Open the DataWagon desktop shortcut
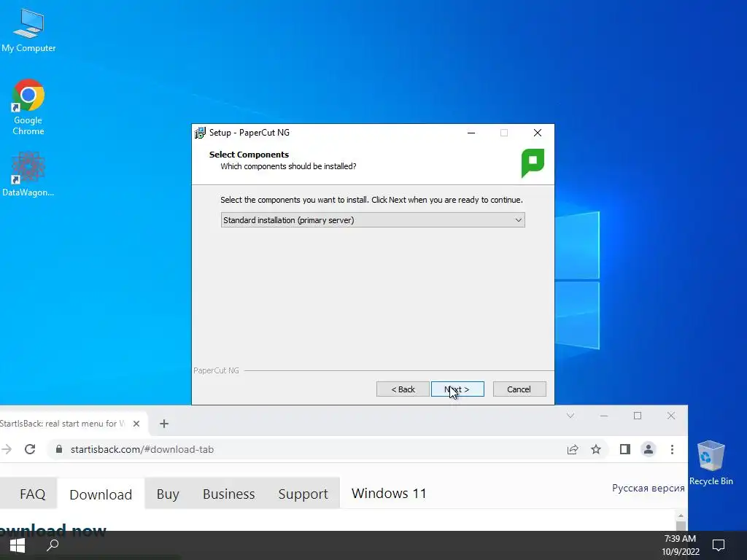This screenshot has height=560, width=747. click(x=28, y=174)
